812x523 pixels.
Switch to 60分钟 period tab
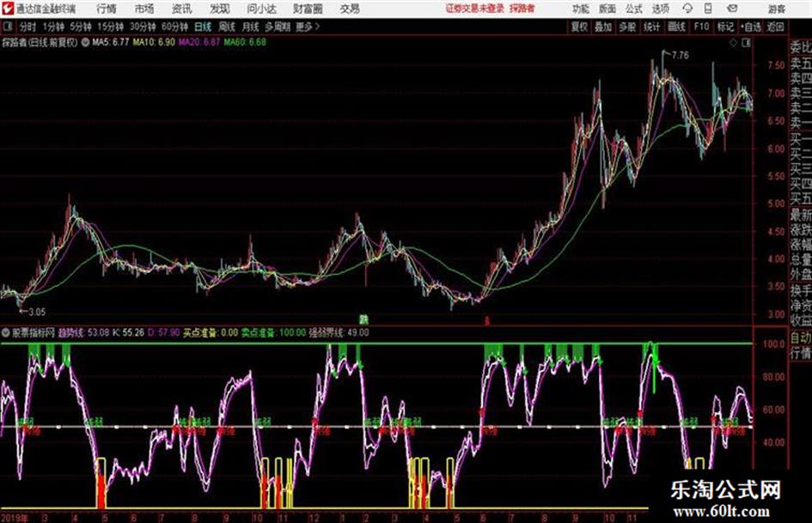(174, 27)
